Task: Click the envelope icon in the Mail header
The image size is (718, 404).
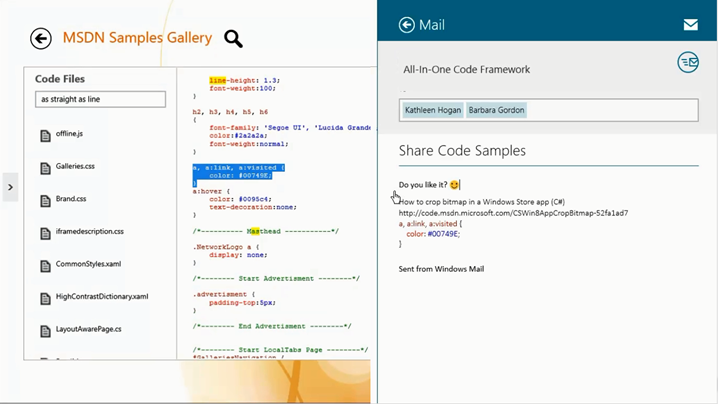Action: point(691,25)
